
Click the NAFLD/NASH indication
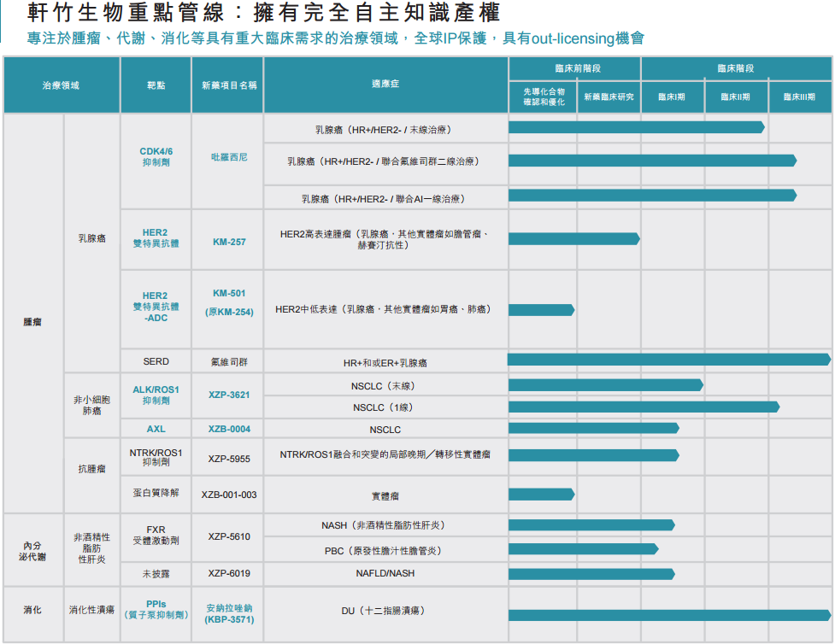point(385,573)
